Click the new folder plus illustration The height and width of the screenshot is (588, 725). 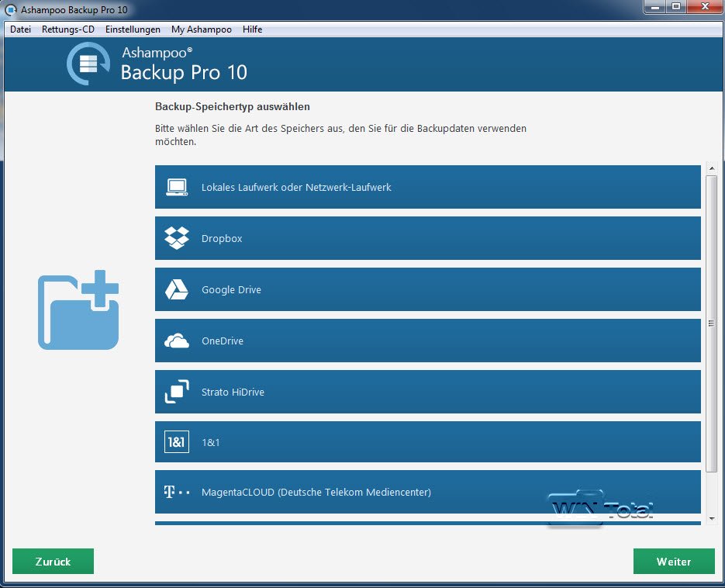[78, 310]
